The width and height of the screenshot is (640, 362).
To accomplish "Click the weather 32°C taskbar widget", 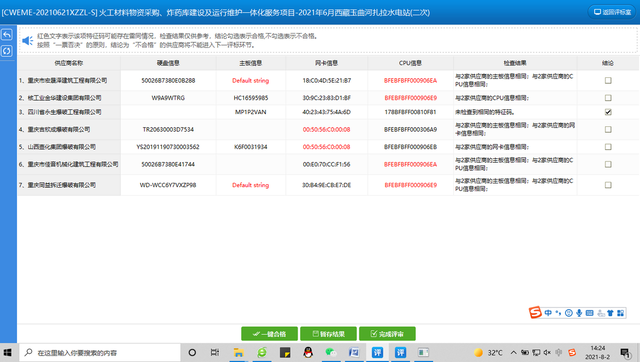I will 489,353.
